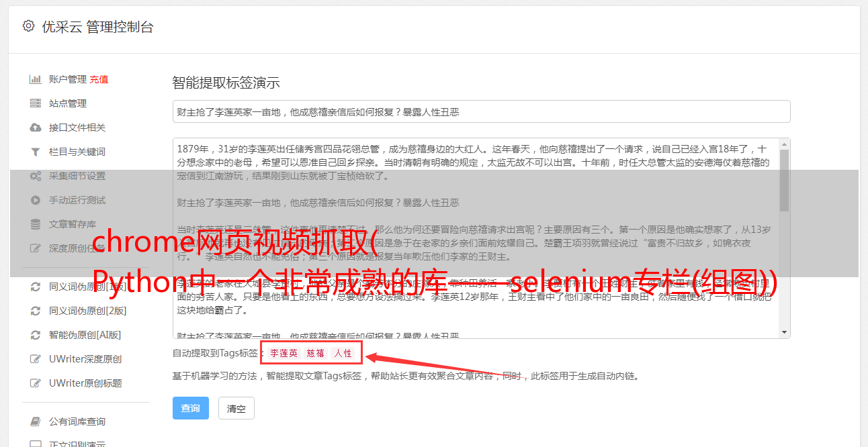The width and height of the screenshot is (868, 447).
Task: Open 智能伪原创[AI版] menu item
Action: (85, 335)
